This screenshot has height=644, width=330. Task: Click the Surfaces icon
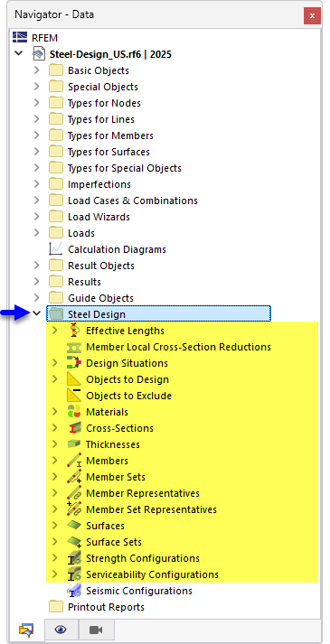[74, 526]
